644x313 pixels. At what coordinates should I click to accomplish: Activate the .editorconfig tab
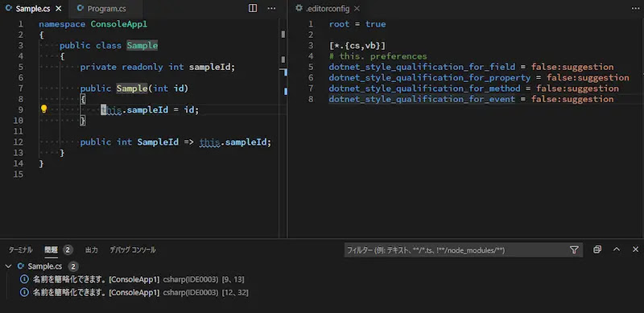[x=328, y=9]
